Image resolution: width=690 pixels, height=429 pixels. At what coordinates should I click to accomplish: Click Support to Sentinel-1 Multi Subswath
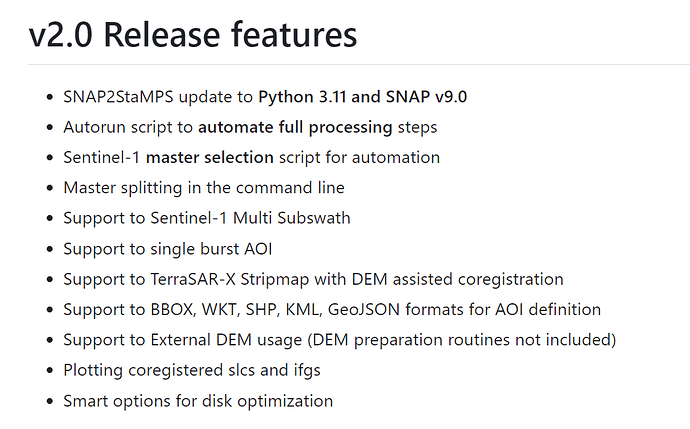point(207,218)
